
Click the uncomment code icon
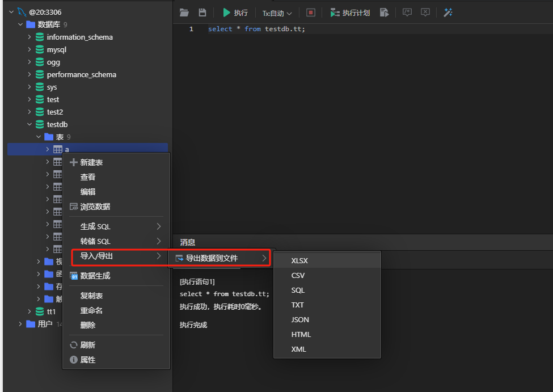coord(425,12)
